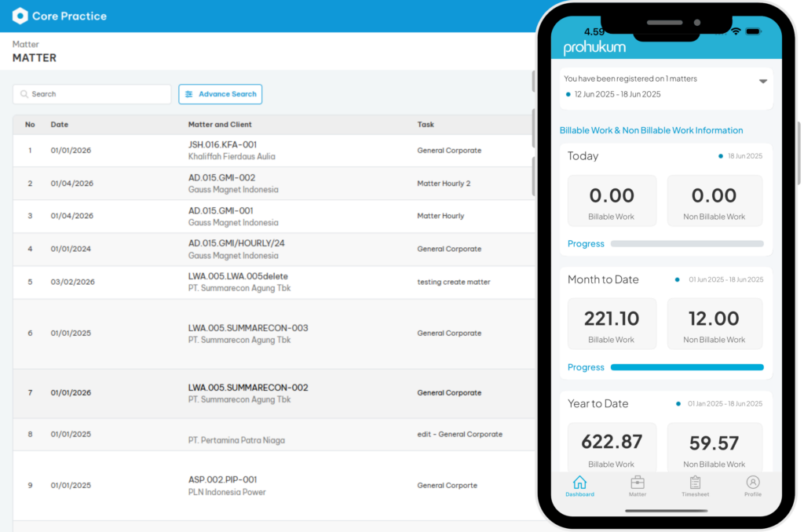
Task: Click the Core Practice title text
Action: click(69, 16)
